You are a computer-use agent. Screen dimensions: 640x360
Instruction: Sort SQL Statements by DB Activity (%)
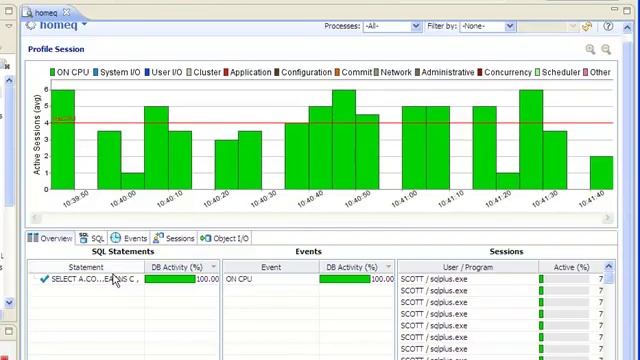click(182, 267)
